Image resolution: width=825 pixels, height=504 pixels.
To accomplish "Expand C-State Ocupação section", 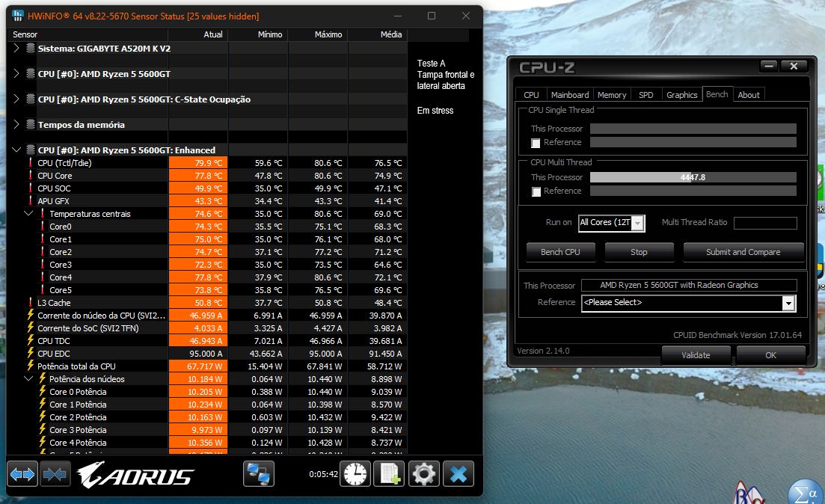I will coord(16,99).
